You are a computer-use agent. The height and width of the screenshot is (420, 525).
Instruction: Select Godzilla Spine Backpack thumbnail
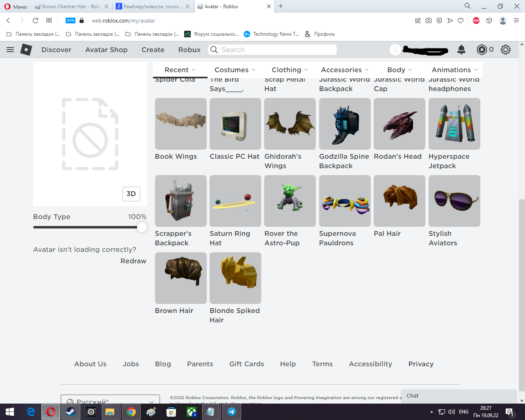345,124
